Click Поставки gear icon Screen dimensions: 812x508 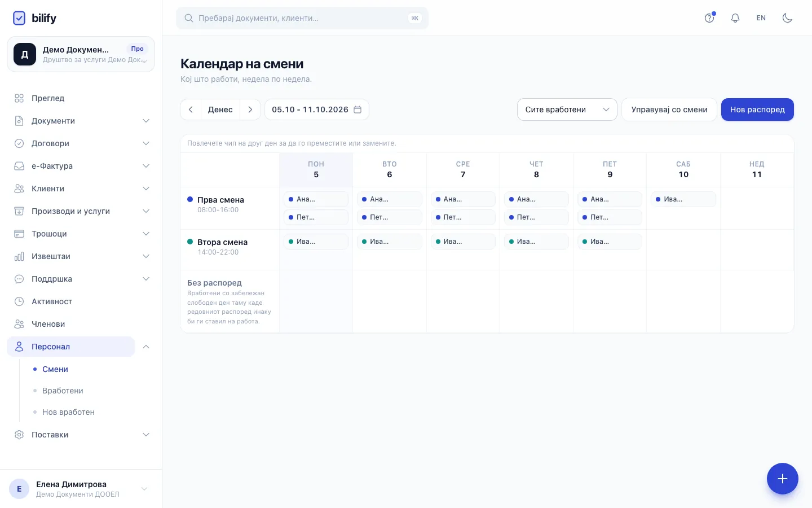19,435
